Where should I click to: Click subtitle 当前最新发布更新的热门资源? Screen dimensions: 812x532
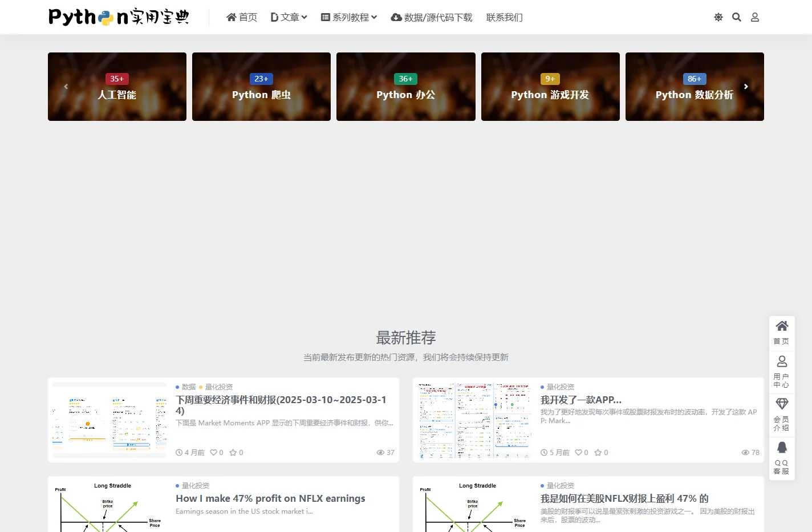[x=406, y=357]
